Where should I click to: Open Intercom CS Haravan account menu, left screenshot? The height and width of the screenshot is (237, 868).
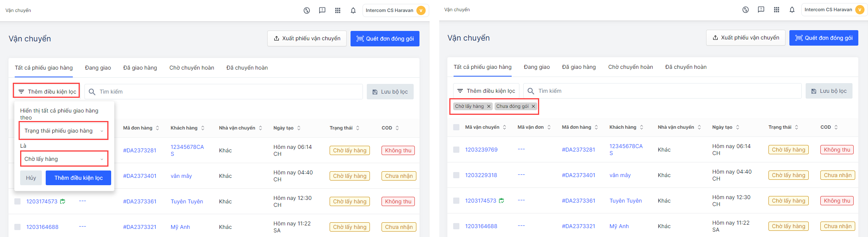click(x=395, y=10)
